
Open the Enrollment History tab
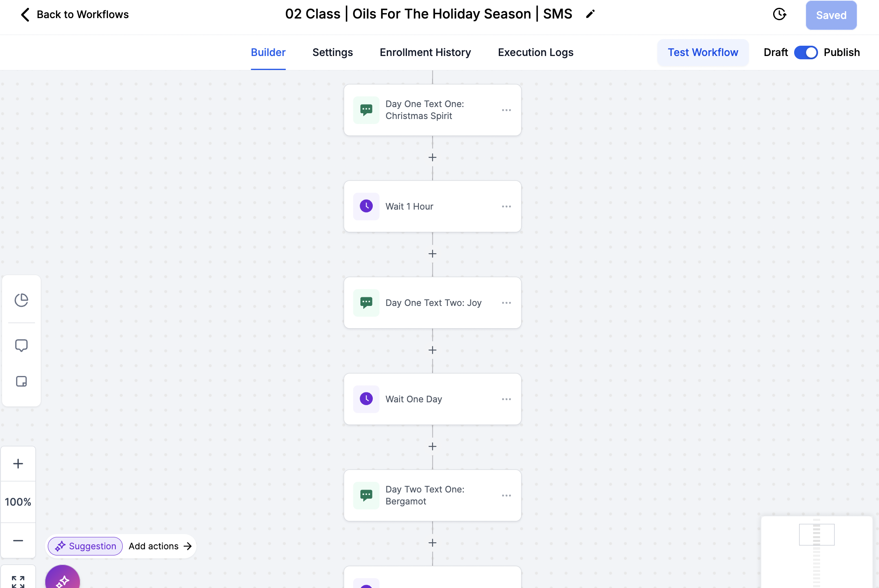[x=425, y=52]
